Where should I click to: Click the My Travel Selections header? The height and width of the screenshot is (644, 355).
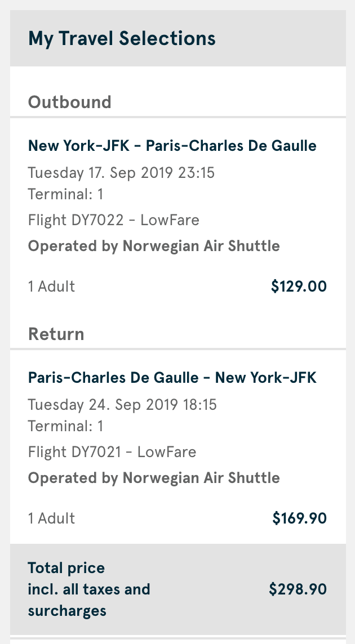tap(122, 39)
